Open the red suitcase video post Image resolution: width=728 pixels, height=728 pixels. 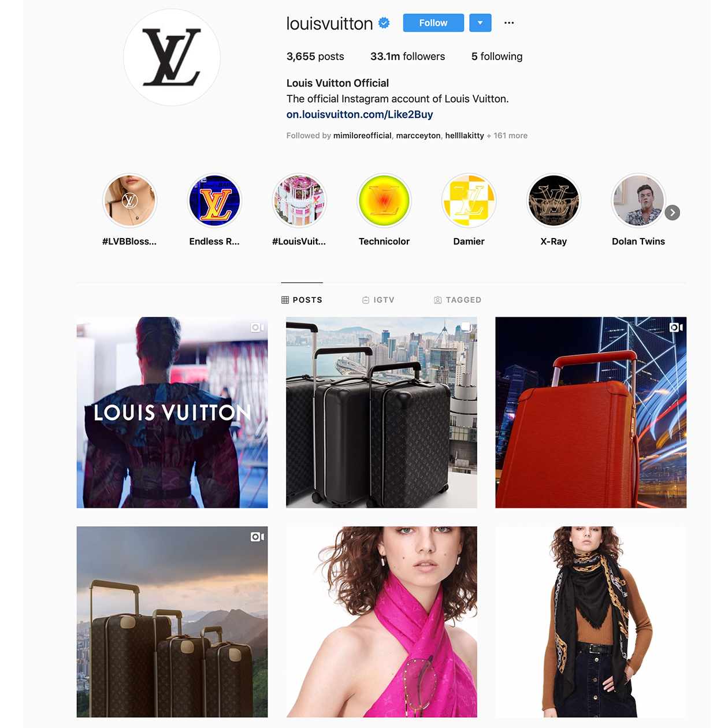(x=590, y=413)
